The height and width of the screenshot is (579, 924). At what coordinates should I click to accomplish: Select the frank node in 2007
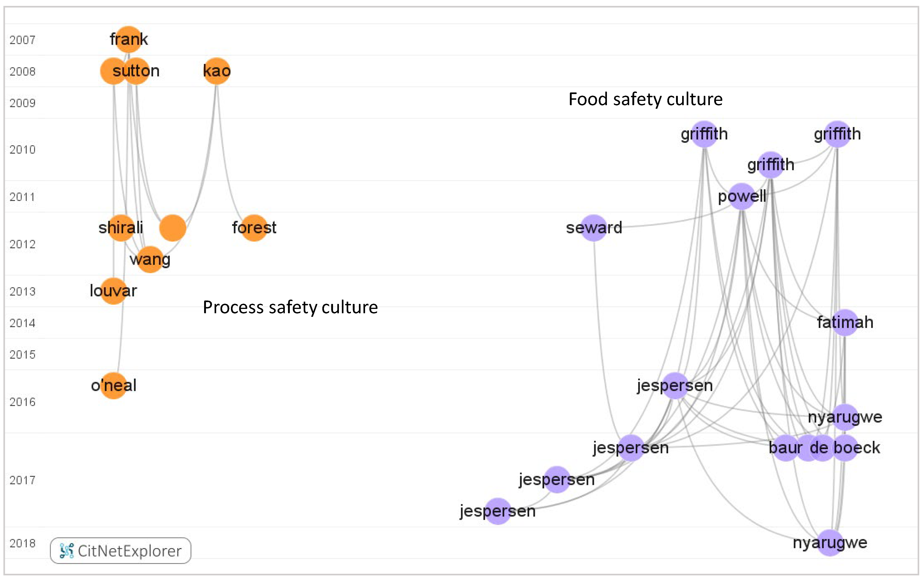tap(129, 40)
